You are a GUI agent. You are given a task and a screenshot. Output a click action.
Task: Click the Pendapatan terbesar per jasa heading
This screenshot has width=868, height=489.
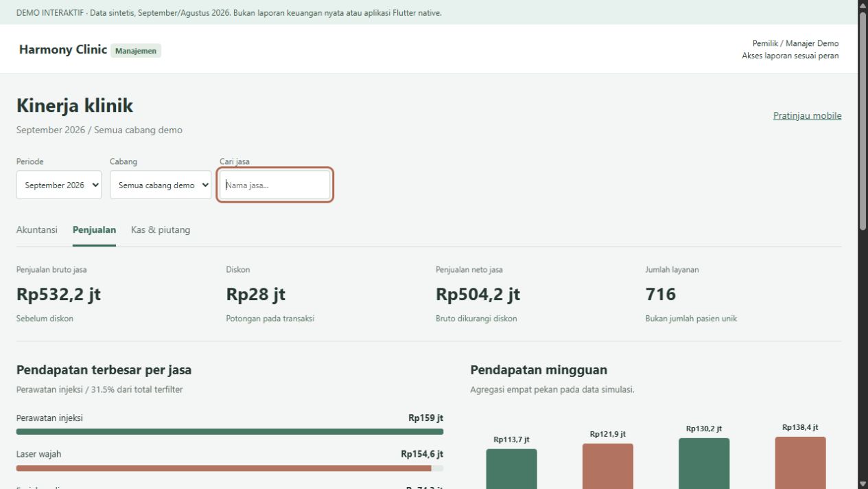[x=104, y=370]
